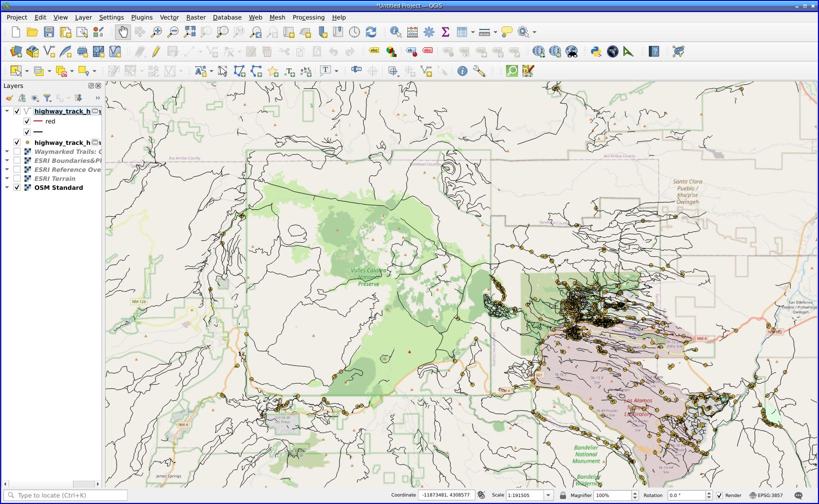This screenshot has height=504, width=819.
Task: Enable the ESRI Boundaries&Places layer
Action: pos(17,161)
